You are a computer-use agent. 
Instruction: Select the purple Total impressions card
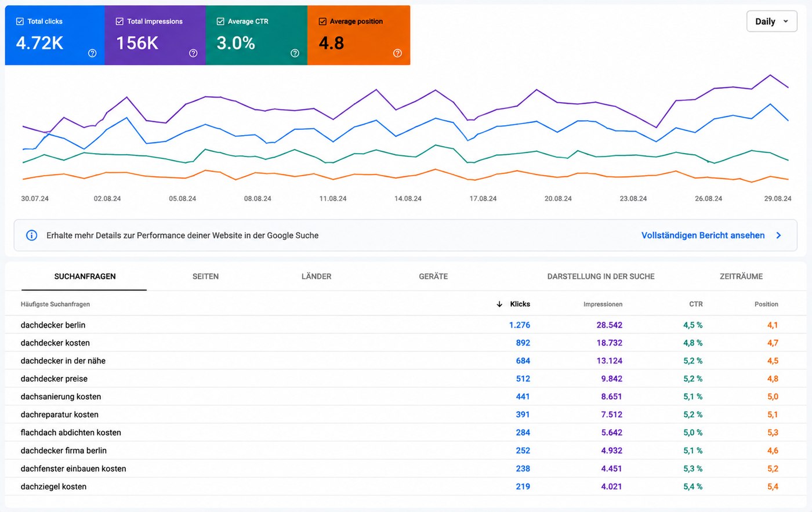click(155, 35)
